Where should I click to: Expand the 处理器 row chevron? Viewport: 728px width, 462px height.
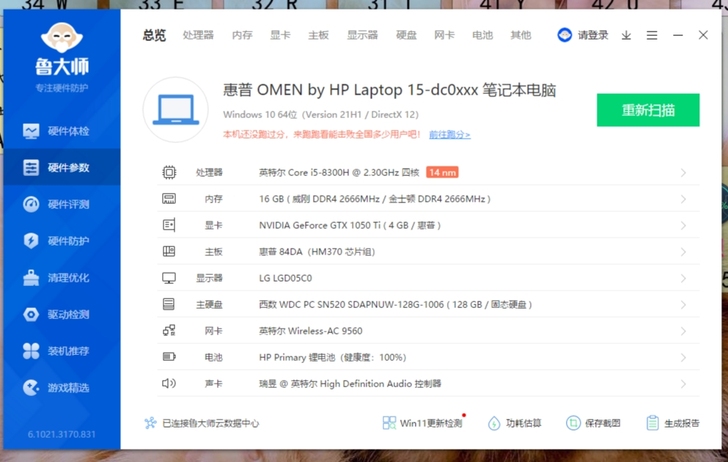point(683,173)
